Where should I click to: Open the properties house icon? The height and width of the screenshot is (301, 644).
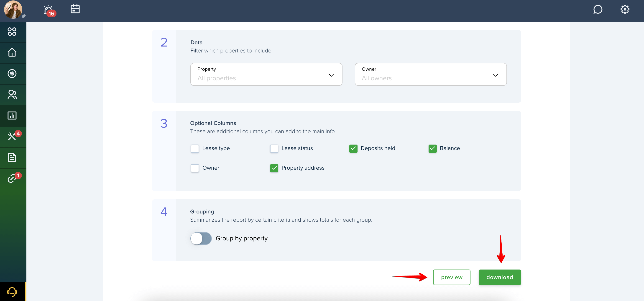click(x=12, y=53)
